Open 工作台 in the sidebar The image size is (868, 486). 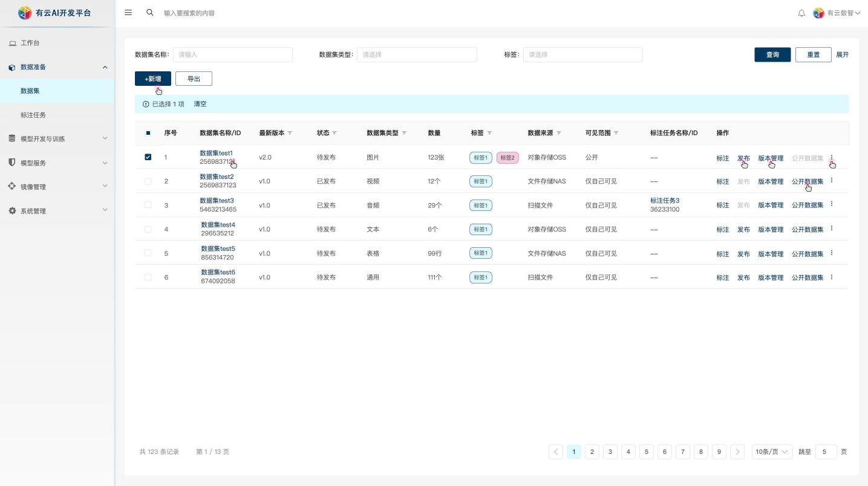(30, 43)
